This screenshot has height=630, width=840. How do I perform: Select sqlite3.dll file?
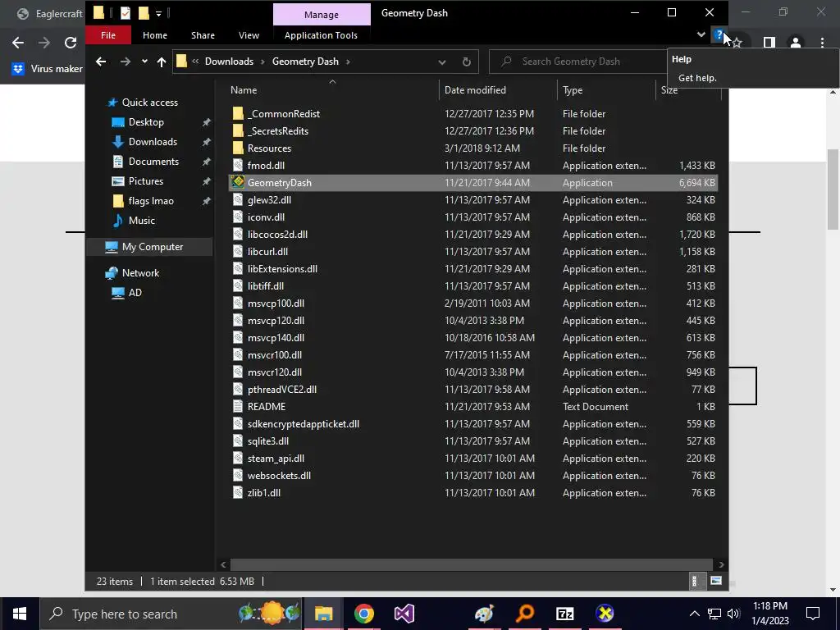click(268, 441)
